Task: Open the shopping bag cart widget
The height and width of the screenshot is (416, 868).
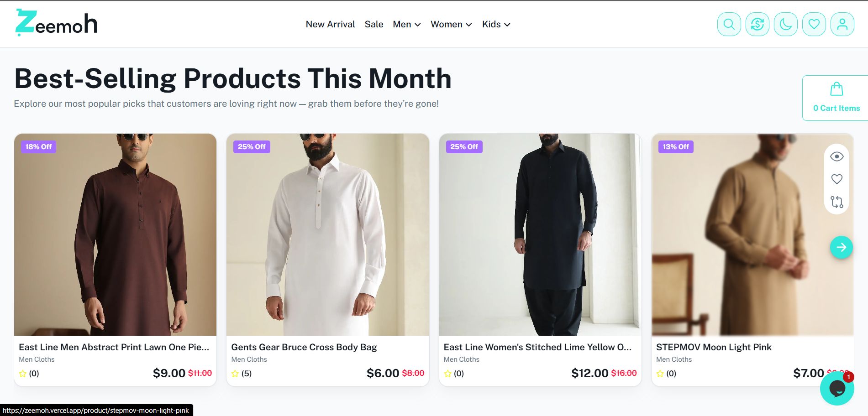Action: [836, 98]
